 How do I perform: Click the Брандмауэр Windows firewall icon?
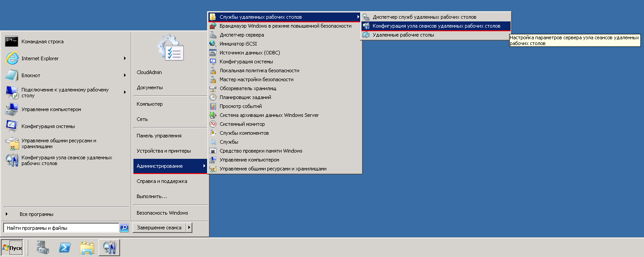[x=213, y=26]
